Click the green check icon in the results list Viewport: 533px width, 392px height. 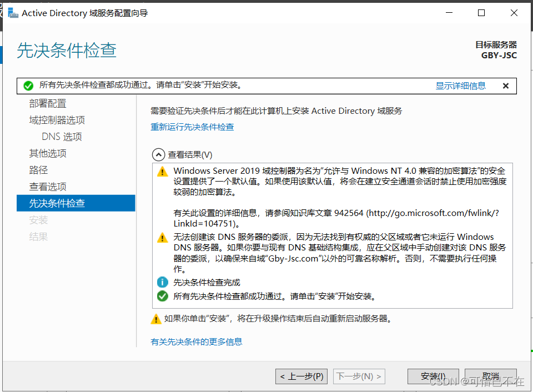(163, 296)
